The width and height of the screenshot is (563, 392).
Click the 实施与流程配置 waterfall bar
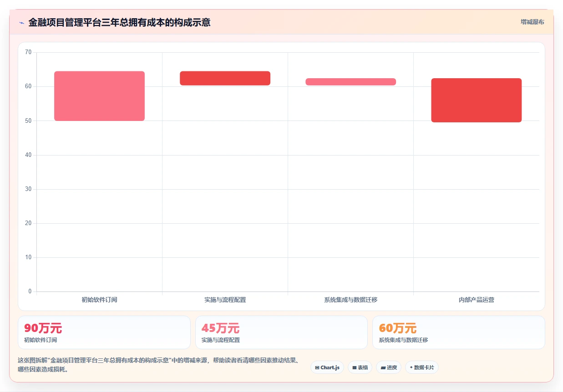225,78
